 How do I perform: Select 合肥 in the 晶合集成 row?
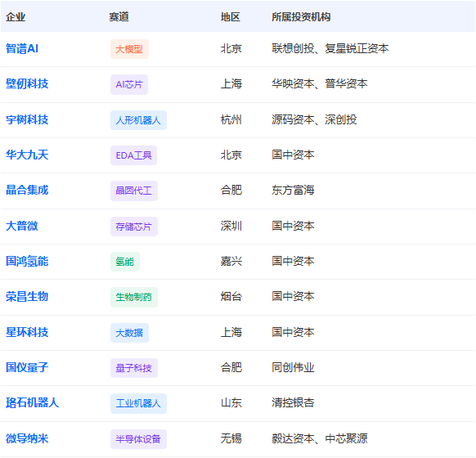coord(231,191)
